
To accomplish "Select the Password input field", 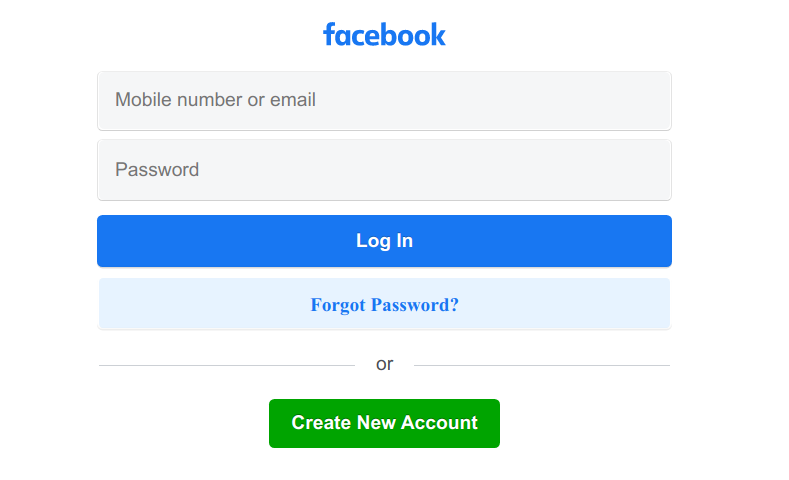I will tap(384, 170).
